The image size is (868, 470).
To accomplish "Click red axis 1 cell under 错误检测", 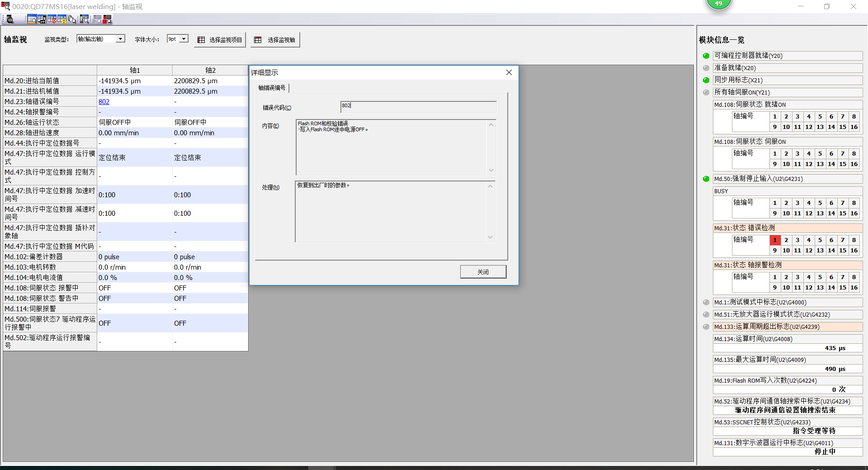I will [x=774, y=240].
